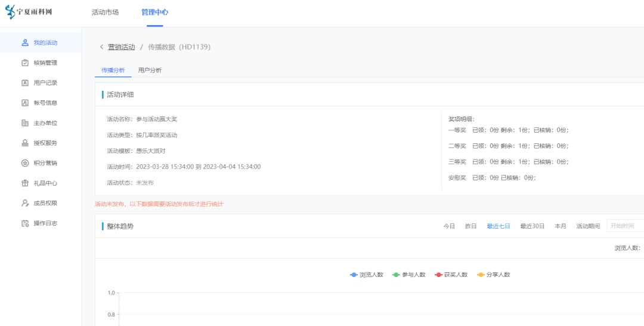Click the 活动状态: 未发布 text
The image size is (644, 326).
[x=130, y=183]
